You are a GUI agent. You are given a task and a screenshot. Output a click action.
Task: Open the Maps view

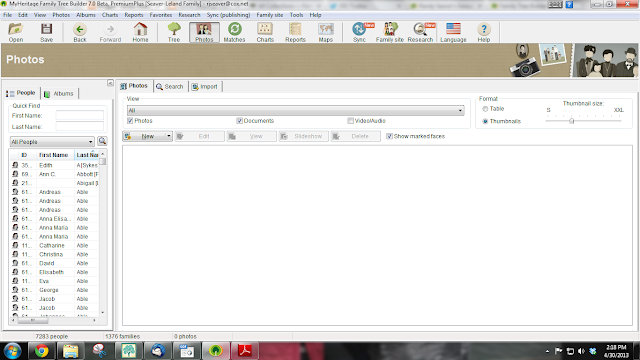pyautogui.click(x=326, y=32)
